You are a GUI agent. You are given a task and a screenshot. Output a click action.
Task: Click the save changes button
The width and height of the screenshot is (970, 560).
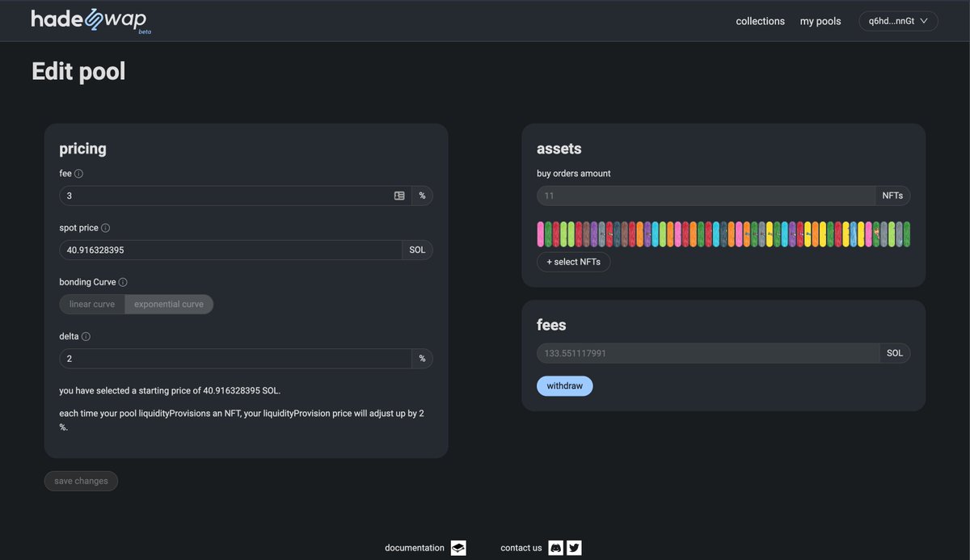pos(81,481)
